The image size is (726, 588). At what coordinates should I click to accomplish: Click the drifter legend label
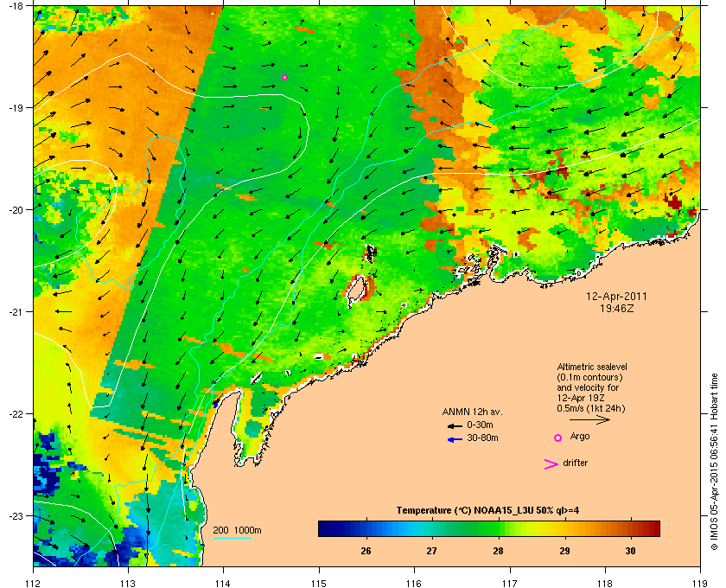tap(575, 463)
